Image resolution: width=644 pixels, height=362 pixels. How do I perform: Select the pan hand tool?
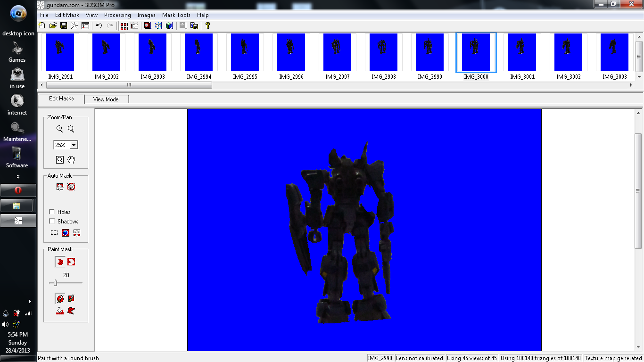71,160
